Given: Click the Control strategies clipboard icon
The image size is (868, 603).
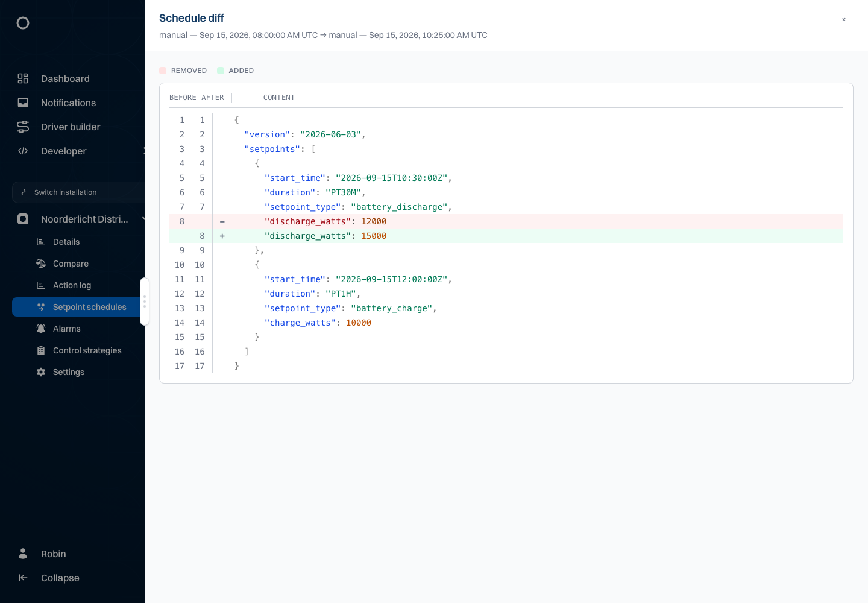Looking at the screenshot, I should 41,350.
